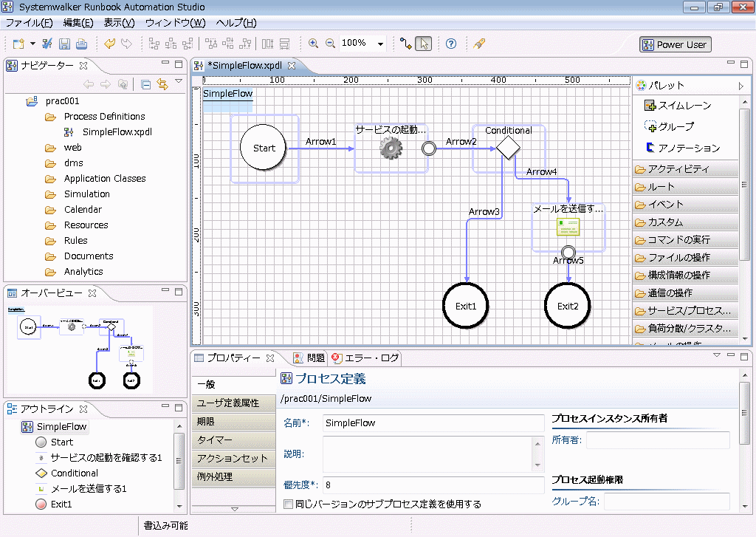Screen dimensions: 756x537
Task: Click the Zoom In magnifier icon
Action: pos(313,44)
